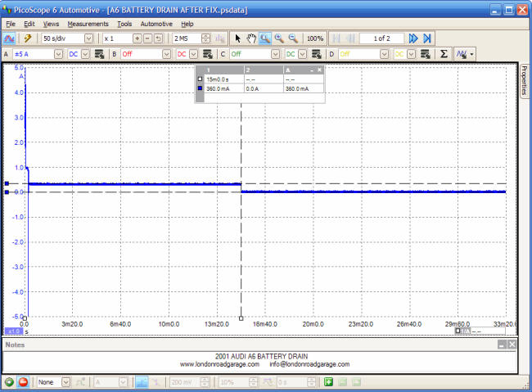Close the Notes panel
The height and width of the screenshot is (392, 532).
512,345
